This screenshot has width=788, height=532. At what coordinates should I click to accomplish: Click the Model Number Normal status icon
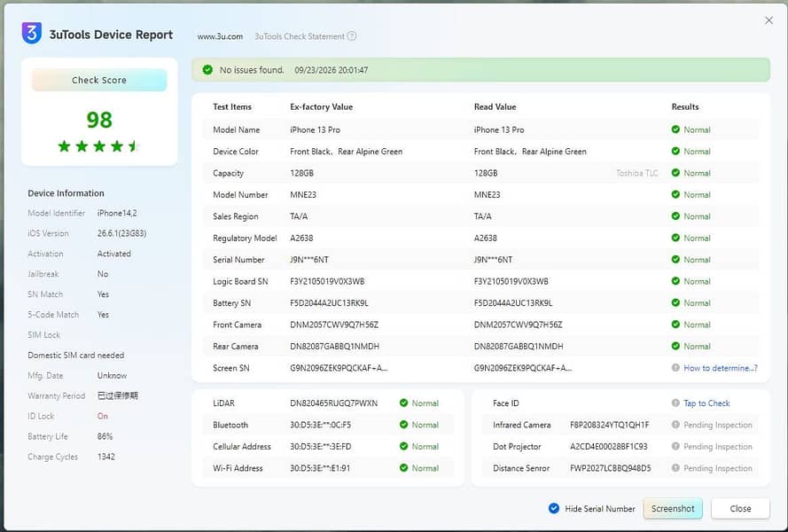675,194
